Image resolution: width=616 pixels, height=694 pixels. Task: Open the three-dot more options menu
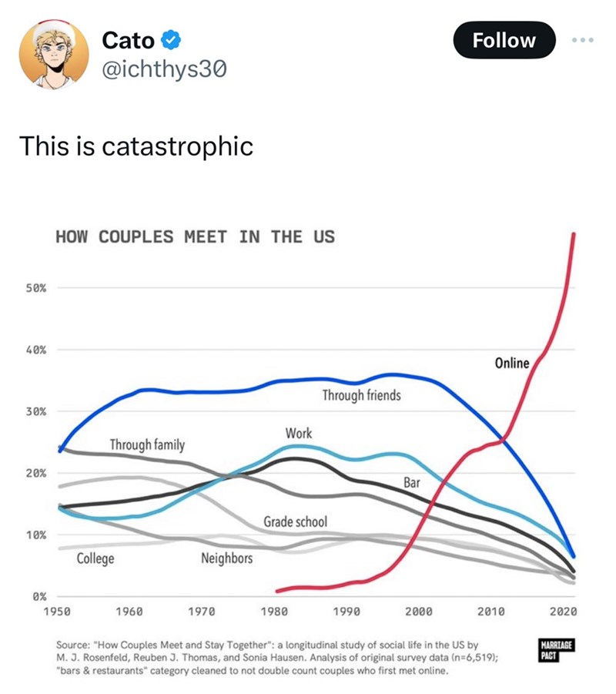583,39
